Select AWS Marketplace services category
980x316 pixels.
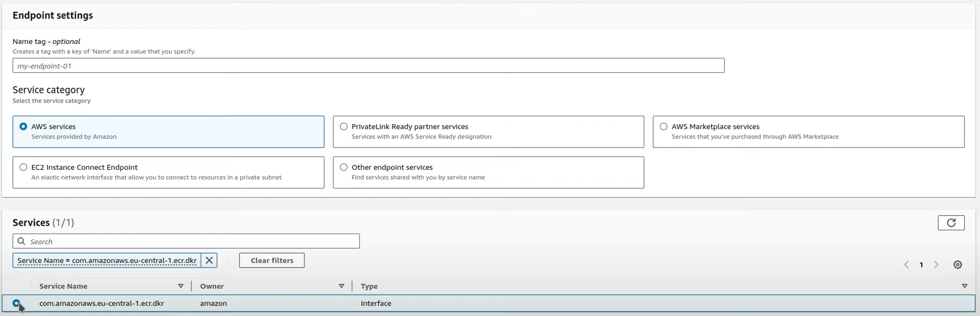664,127
